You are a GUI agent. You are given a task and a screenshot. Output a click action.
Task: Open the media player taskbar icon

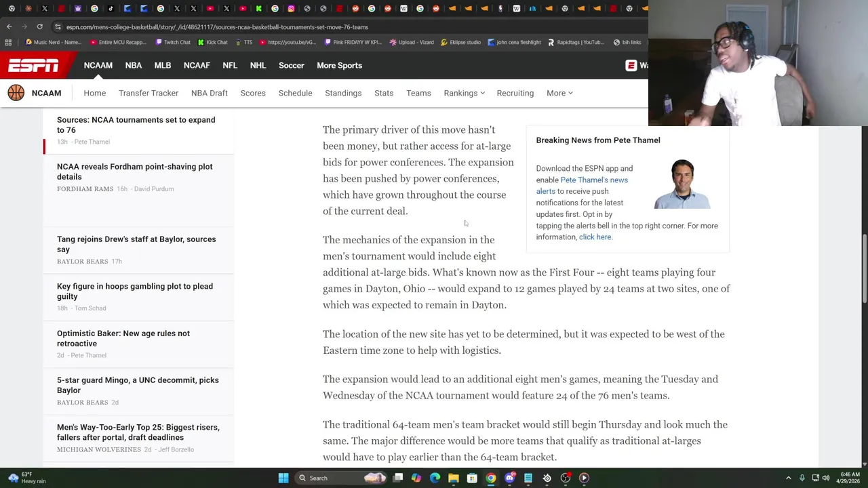click(x=584, y=478)
